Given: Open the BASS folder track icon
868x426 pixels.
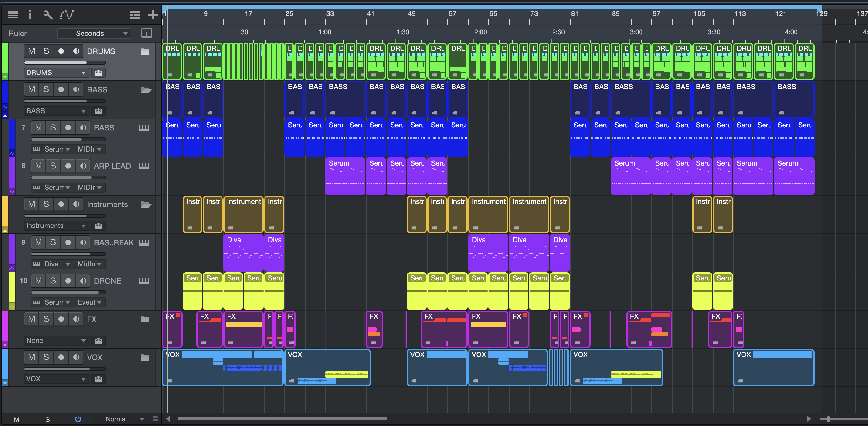Looking at the screenshot, I should click(x=146, y=90).
